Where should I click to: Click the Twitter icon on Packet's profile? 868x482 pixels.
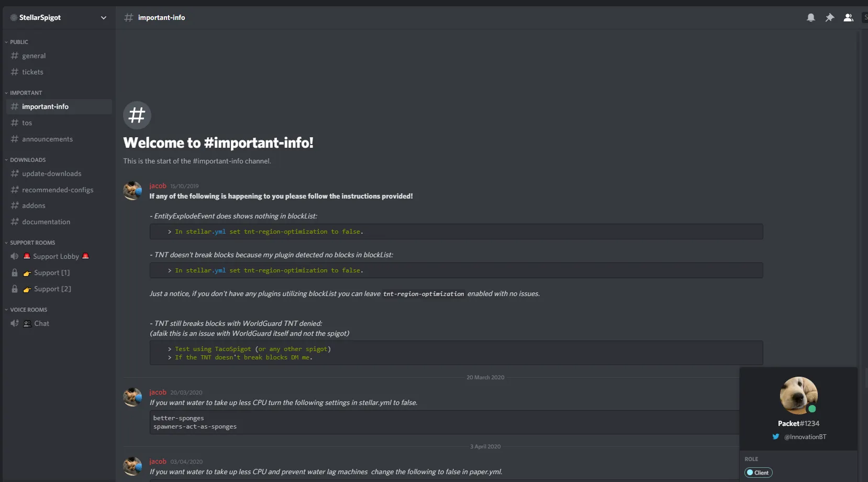point(776,437)
